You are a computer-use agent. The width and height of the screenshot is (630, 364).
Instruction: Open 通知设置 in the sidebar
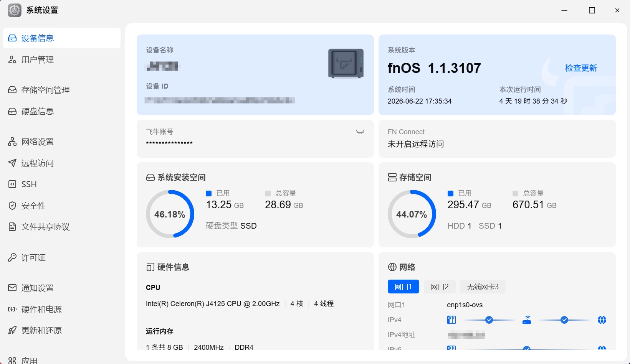(61, 288)
